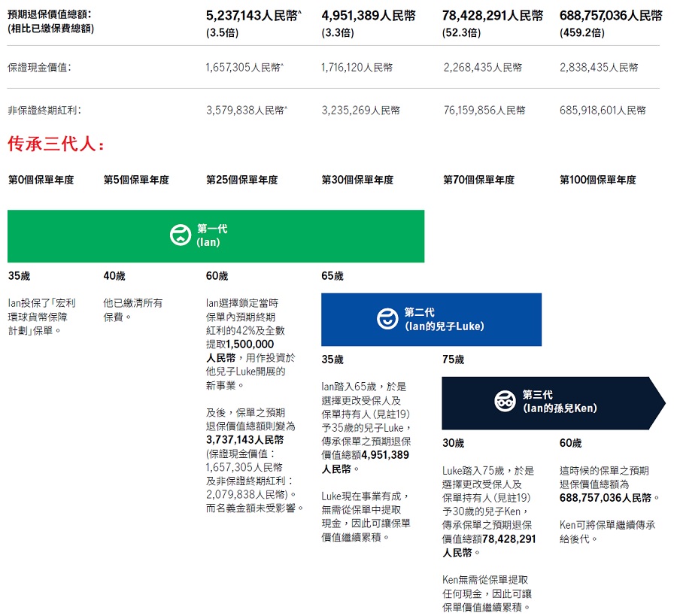
Task: Select the green 第一代 (Ian) bar label
Action: tap(211, 235)
